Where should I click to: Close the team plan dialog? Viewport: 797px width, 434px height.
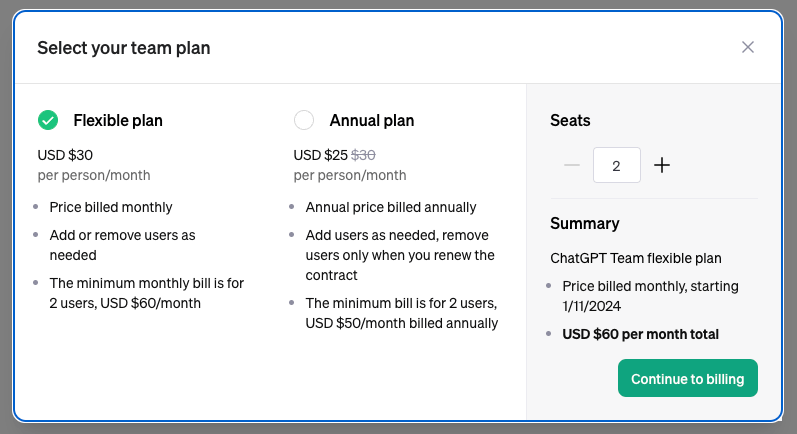[x=747, y=47]
